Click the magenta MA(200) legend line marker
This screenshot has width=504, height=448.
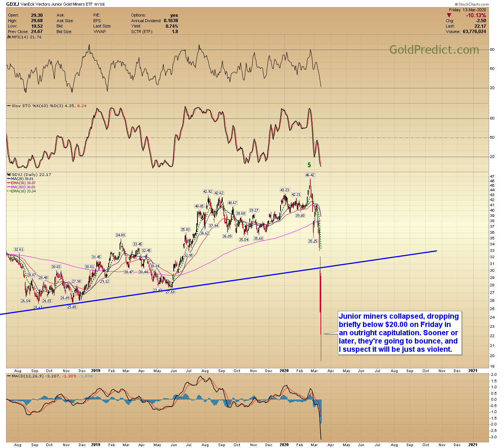point(9,187)
